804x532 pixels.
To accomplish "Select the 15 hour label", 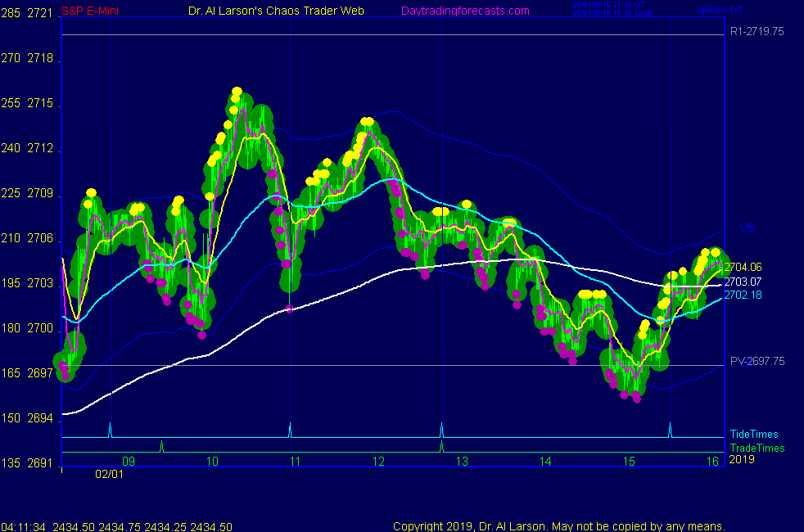I will pyautogui.click(x=629, y=462).
